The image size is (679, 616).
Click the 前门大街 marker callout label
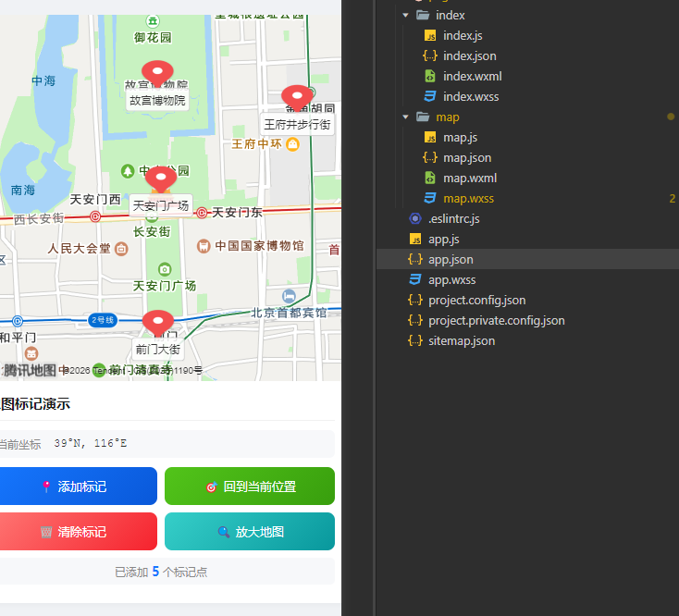coord(158,350)
